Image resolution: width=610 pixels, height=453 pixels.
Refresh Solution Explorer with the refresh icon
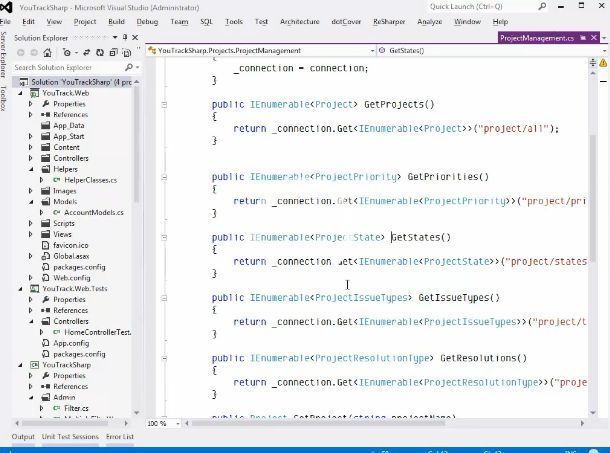pyautogui.click(x=100, y=53)
